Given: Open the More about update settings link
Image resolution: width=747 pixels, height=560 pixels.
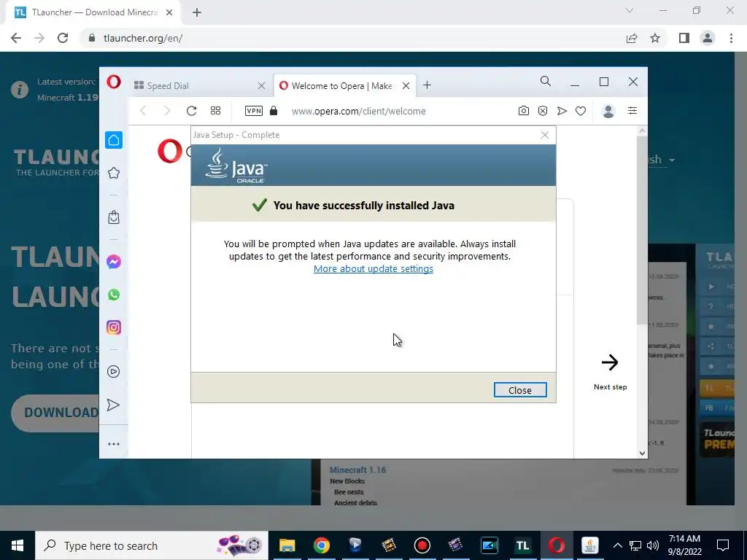Looking at the screenshot, I should 373,268.
